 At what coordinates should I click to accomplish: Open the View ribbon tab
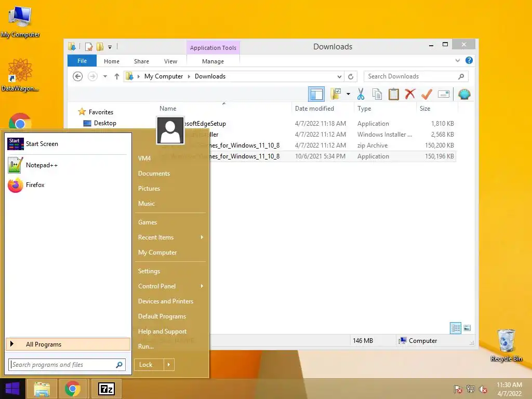(x=170, y=61)
